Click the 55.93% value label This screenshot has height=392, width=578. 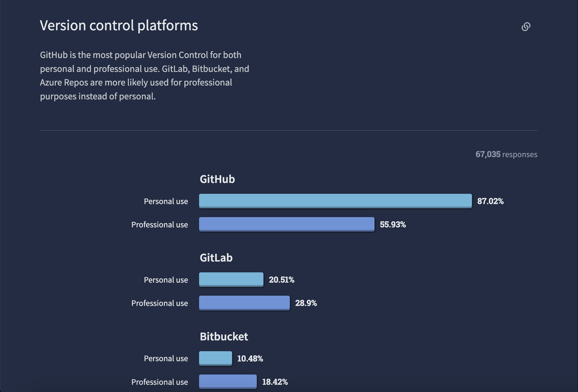tap(393, 224)
